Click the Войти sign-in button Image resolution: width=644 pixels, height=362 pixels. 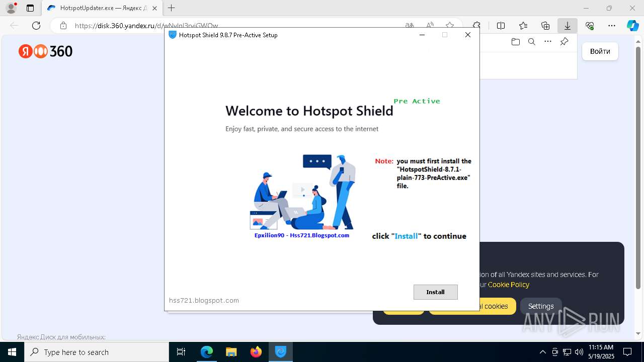600,51
